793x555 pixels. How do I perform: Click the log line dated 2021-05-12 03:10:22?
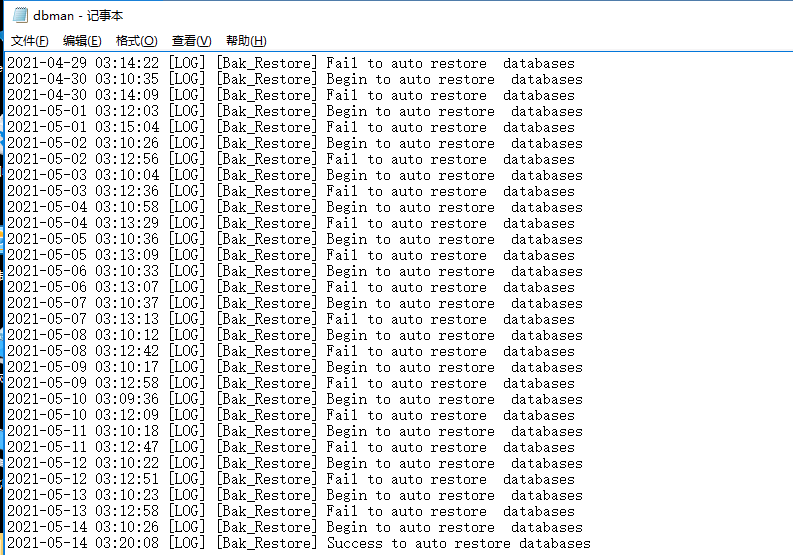[295, 463]
